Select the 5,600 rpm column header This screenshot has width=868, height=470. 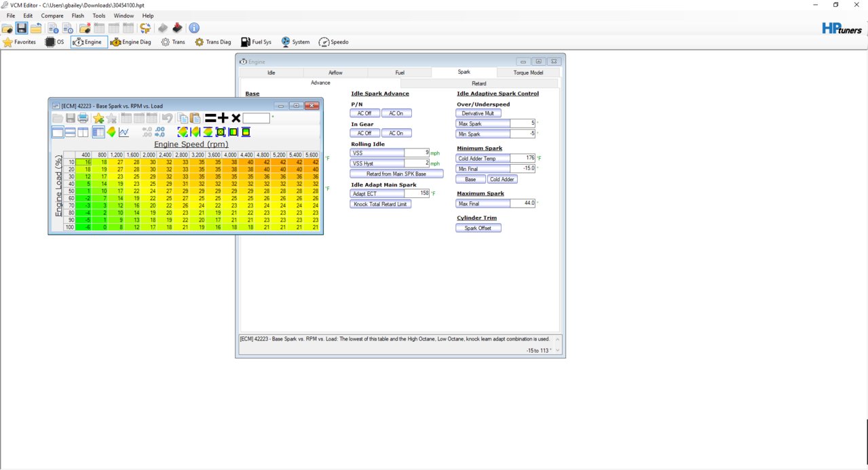point(312,155)
